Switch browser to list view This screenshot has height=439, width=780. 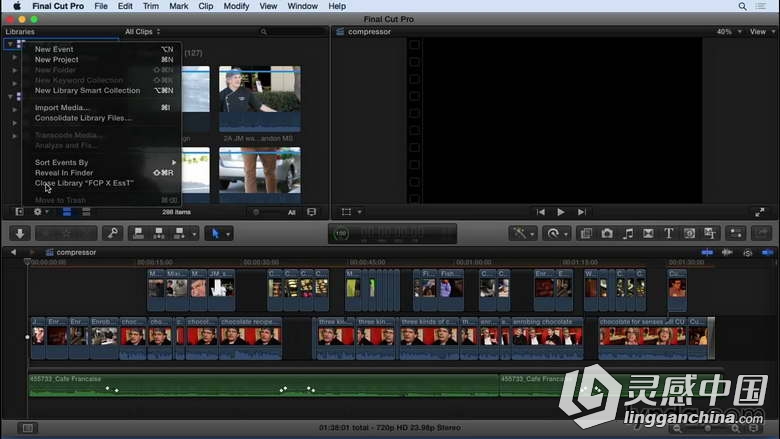pyautogui.click(x=86, y=212)
